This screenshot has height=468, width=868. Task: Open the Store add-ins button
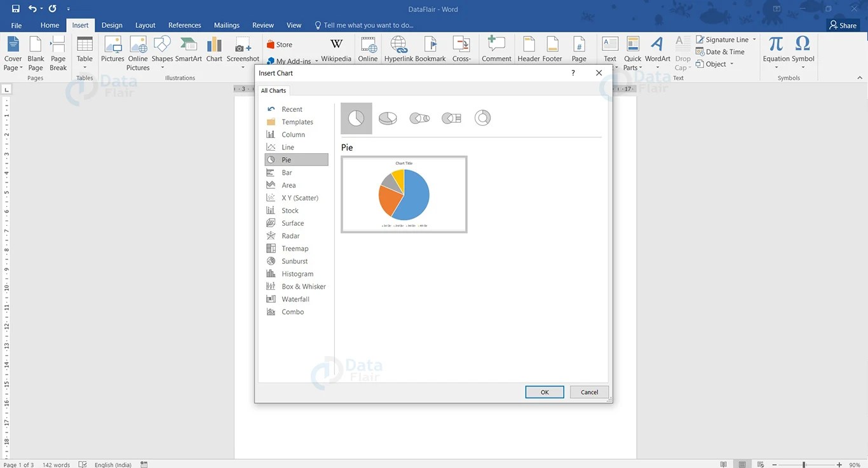[280, 45]
